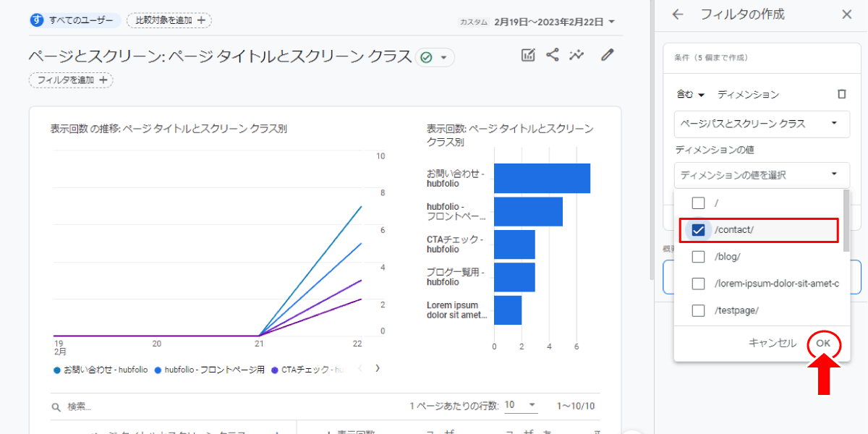Viewport: 868px width, 434px height.
Task: Click the 1〜10/10 pagination text
Action: (x=576, y=406)
